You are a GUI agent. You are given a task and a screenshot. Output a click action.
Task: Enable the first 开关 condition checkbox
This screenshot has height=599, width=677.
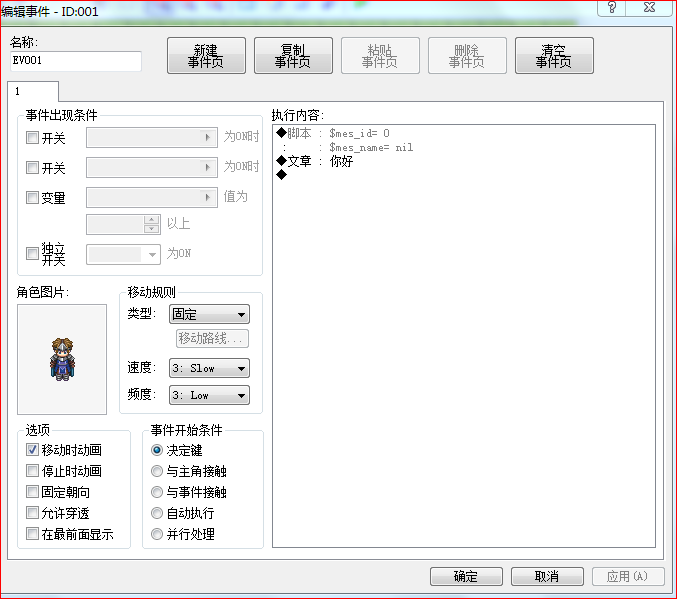tap(32, 138)
